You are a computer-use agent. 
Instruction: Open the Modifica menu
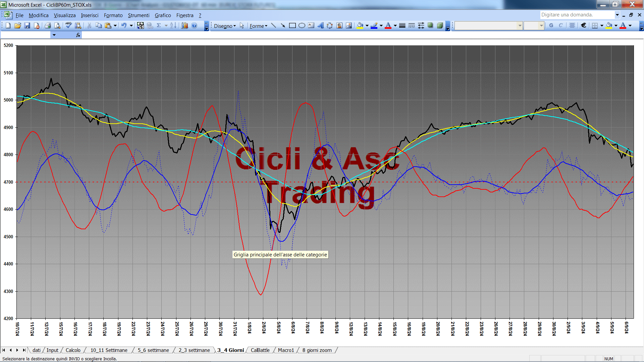(x=39, y=15)
